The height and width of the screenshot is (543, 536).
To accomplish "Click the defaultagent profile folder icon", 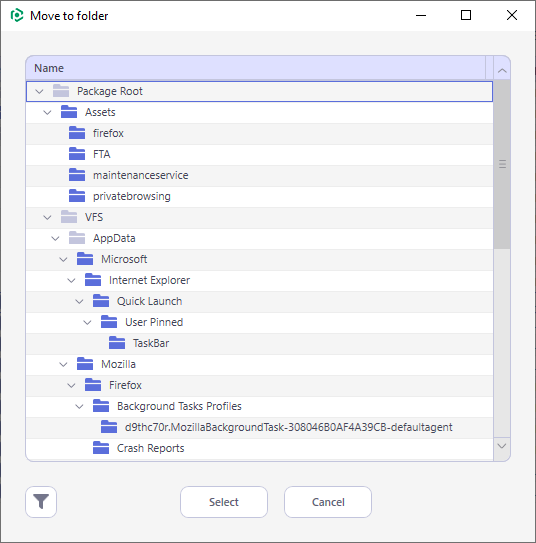I will (x=109, y=427).
